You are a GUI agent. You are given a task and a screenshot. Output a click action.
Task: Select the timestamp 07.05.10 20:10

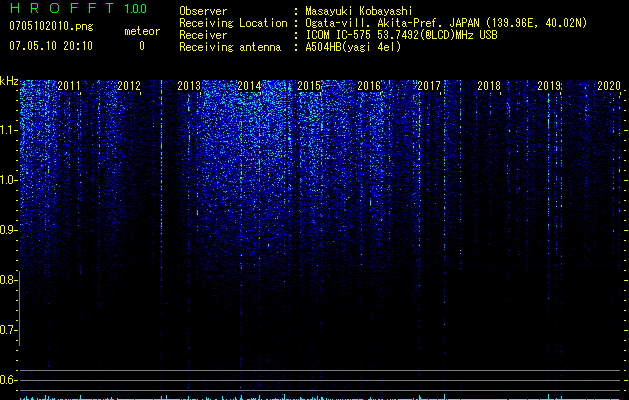click(51, 46)
